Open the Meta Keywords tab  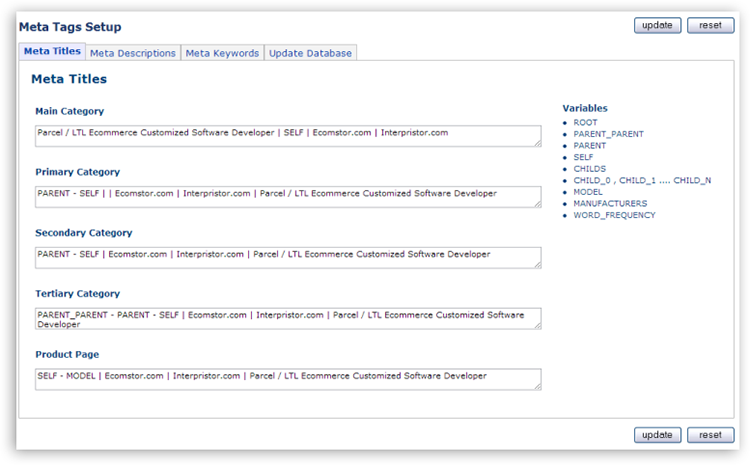pos(222,53)
